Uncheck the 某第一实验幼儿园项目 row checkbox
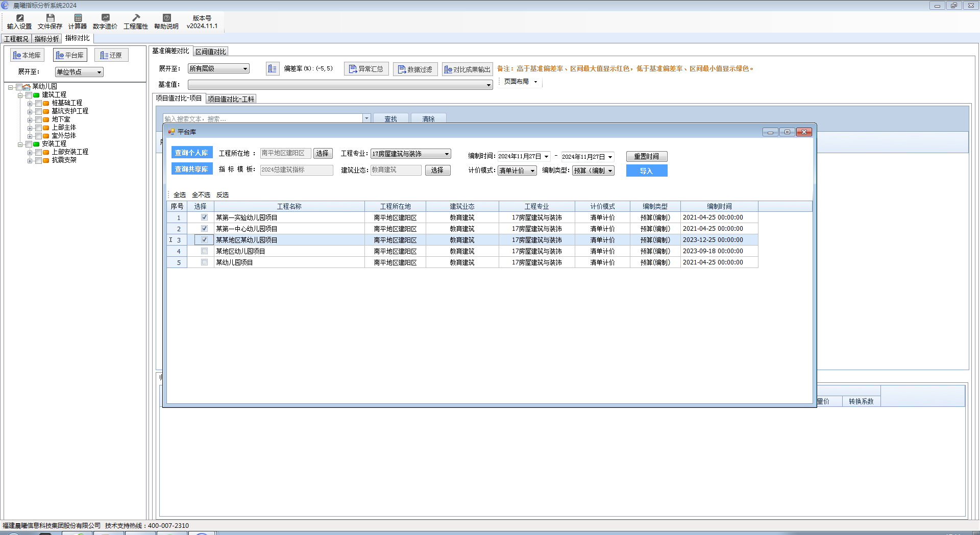This screenshot has width=980, height=535. (204, 217)
